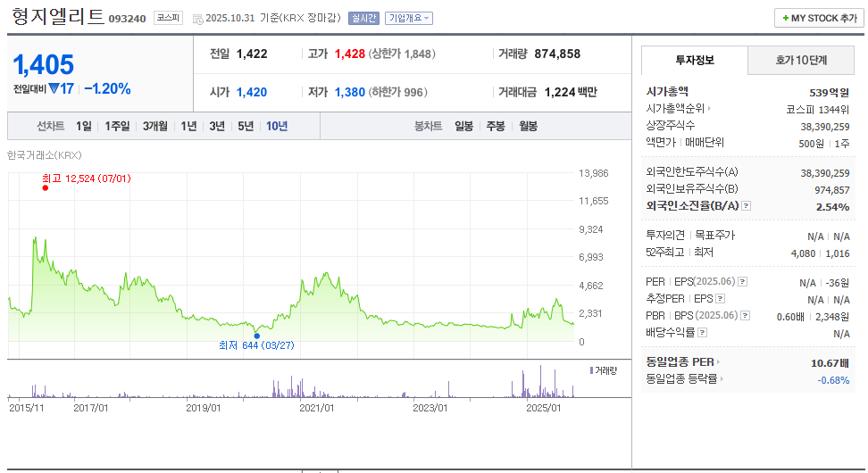The image size is (868, 473).
Task: Select 1년 line chart period
Action: point(188,126)
